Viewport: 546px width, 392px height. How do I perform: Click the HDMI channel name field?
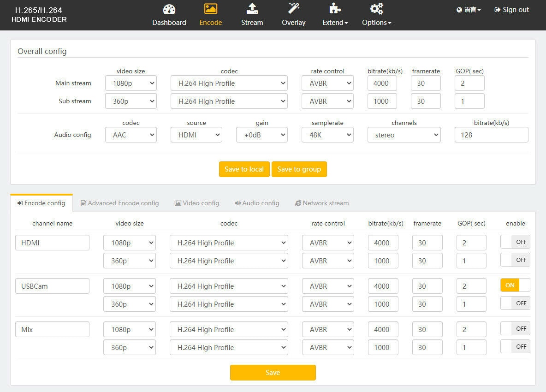pyautogui.click(x=52, y=243)
